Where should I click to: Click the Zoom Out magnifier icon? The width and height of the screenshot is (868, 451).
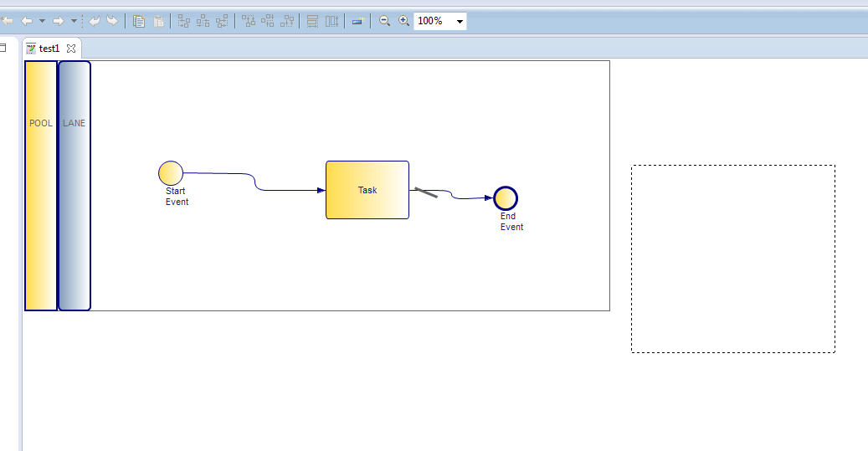[385, 21]
